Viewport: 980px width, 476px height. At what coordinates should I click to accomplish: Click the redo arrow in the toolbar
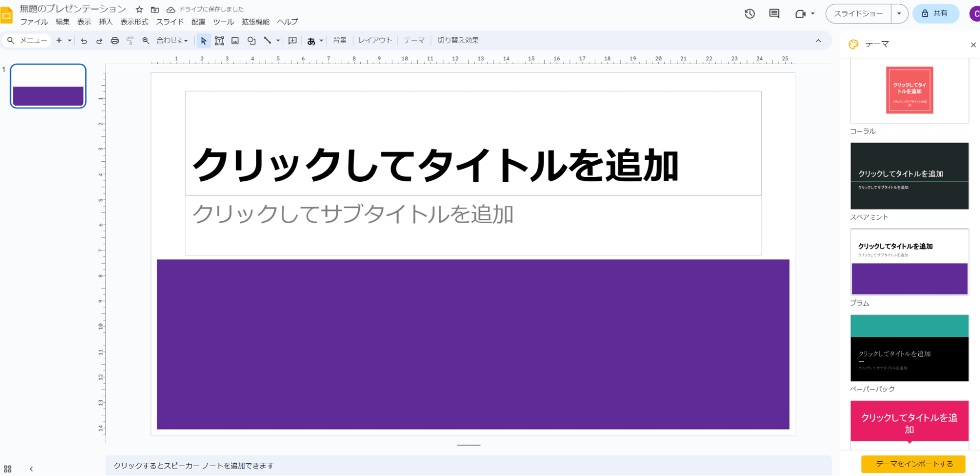pyautogui.click(x=99, y=41)
